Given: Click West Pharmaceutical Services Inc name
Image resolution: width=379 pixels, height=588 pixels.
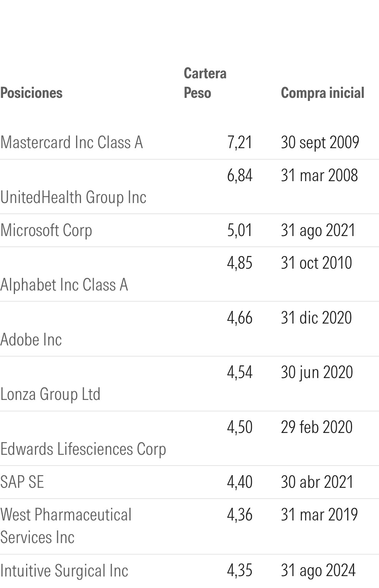Looking at the screenshot, I should 66,526.
